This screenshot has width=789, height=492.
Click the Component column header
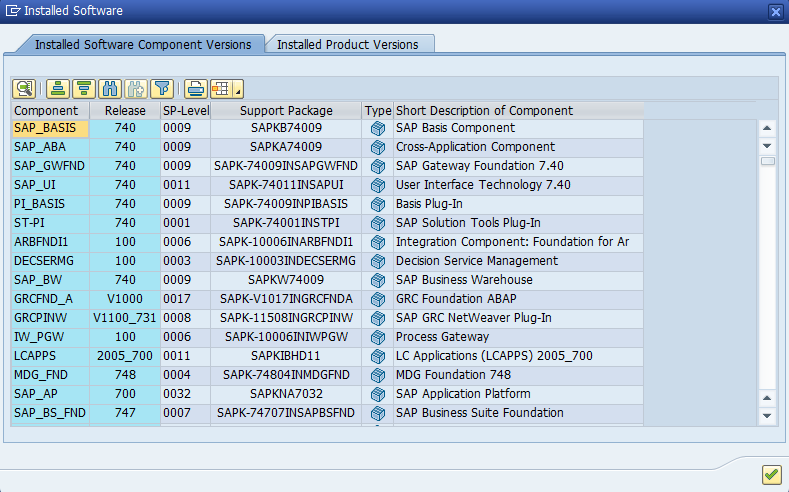click(x=46, y=111)
